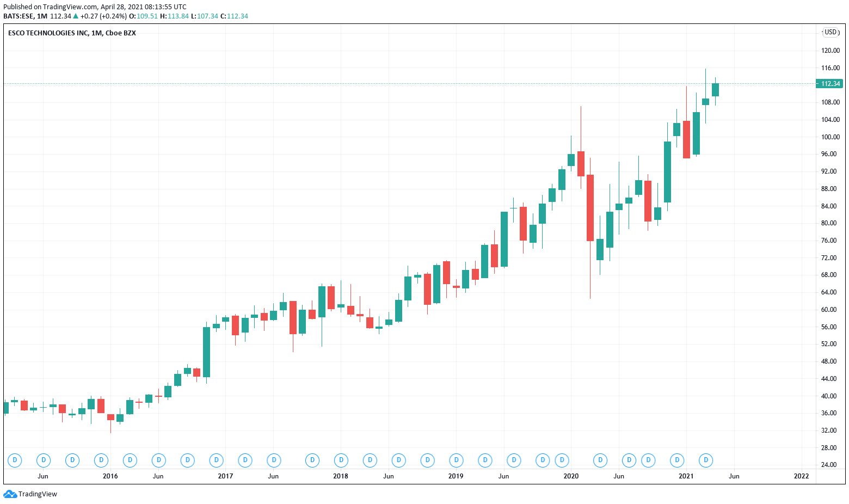Screen dimensions: 849x504
Task: Click the Jun label just before 2022
Action: [x=734, y=476]
